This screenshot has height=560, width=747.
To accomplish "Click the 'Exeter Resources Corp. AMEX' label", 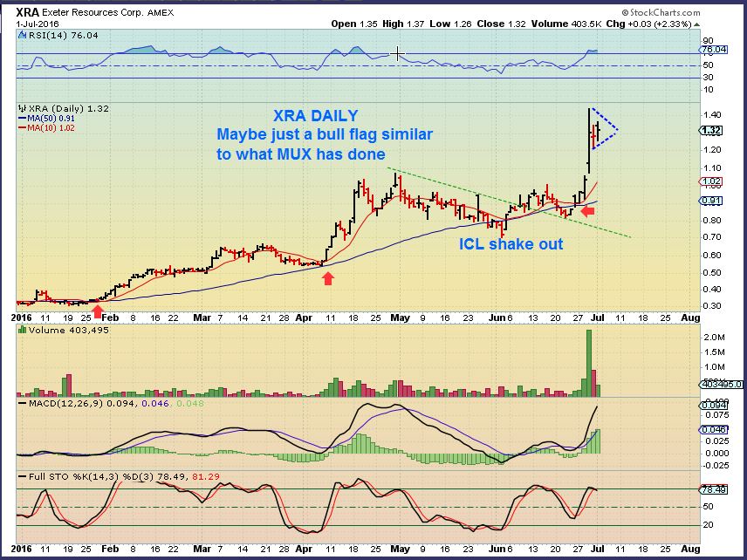I will coord(107,13).
